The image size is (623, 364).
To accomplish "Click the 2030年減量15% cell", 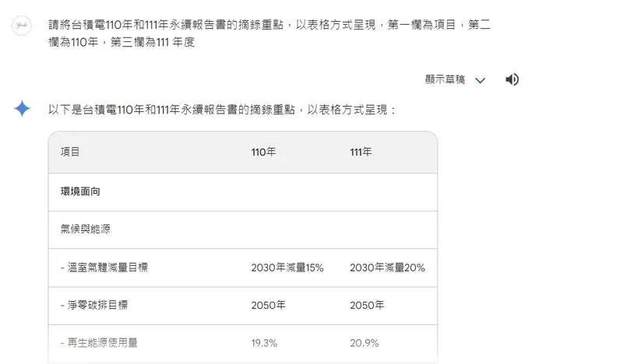I will [287, 268].
